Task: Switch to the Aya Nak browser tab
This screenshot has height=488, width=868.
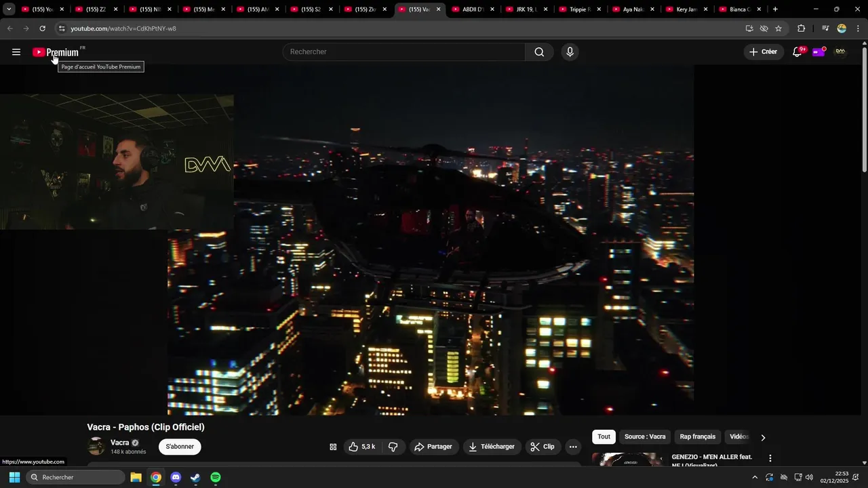Action: (633, 9)
